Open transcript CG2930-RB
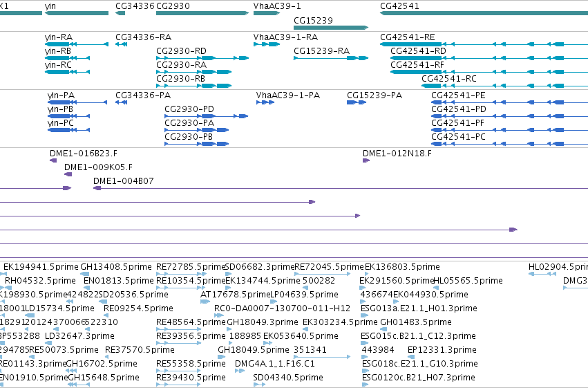Viewport: 588px width, 388px height. tap(181, 79)
